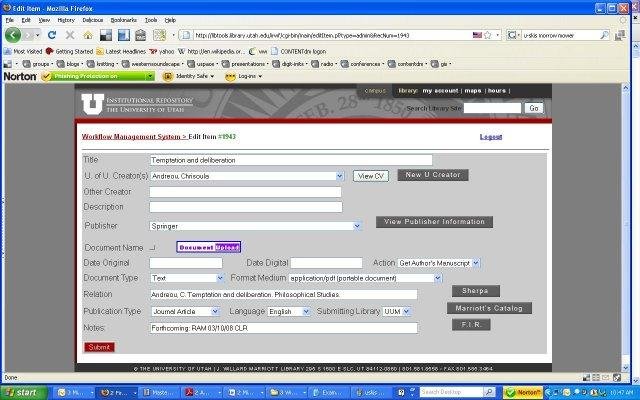
Task: Open the History menu
Action: point(66,20)
